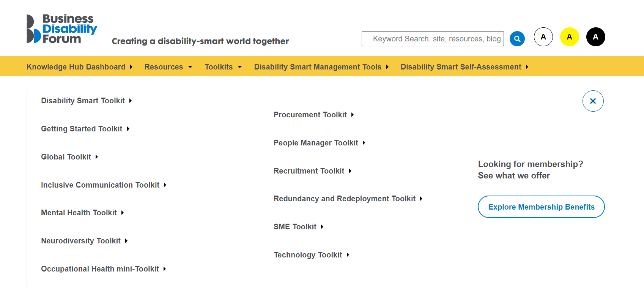Open the Neurodiversity Toolkit
The image size is (644, 292).
click(x=81, y=241)
